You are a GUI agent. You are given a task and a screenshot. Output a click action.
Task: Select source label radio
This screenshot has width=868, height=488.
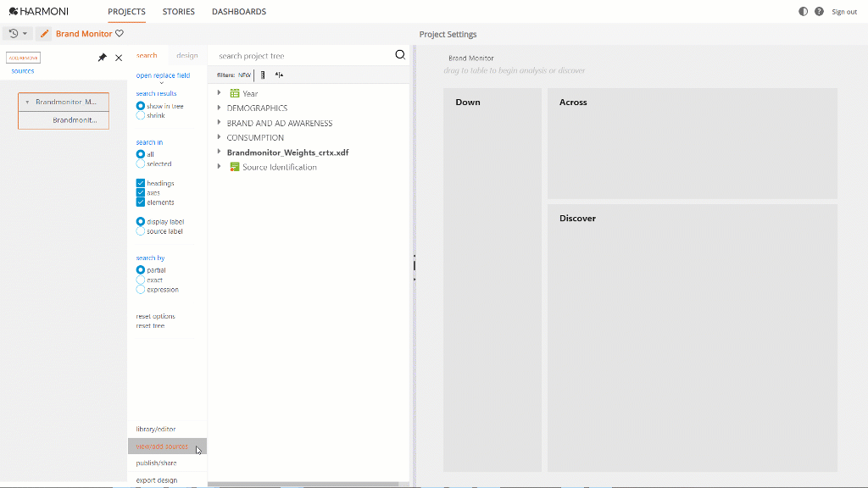pyautogui.click(x=141, y=231)
